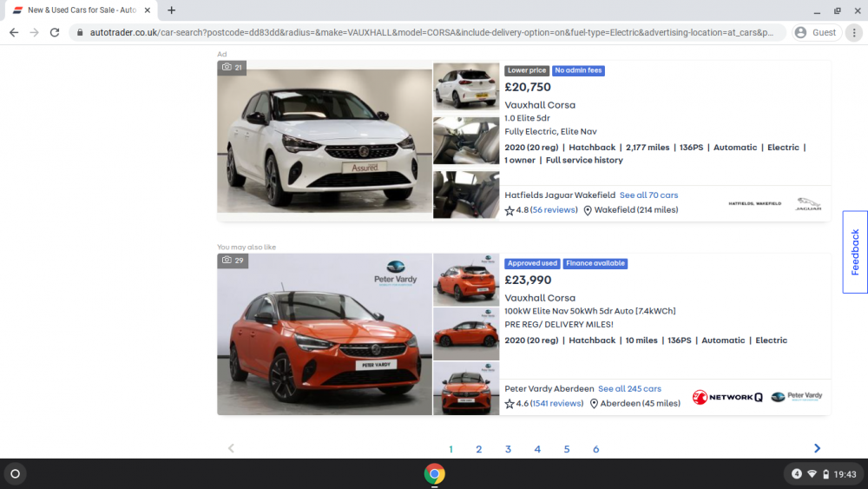Open the orange Corsa main photo

tap(325, 334)
